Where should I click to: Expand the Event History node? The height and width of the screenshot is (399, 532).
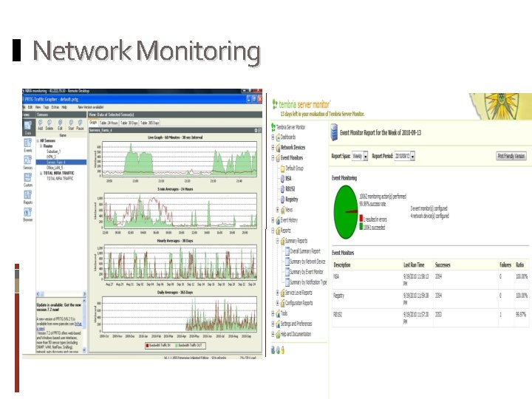273,220
